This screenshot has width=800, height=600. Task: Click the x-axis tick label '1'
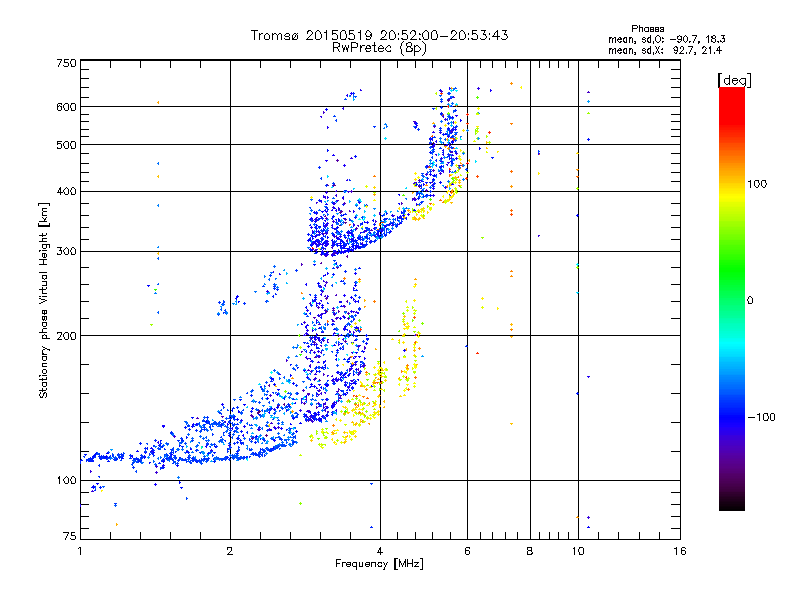tap(80, 551)
